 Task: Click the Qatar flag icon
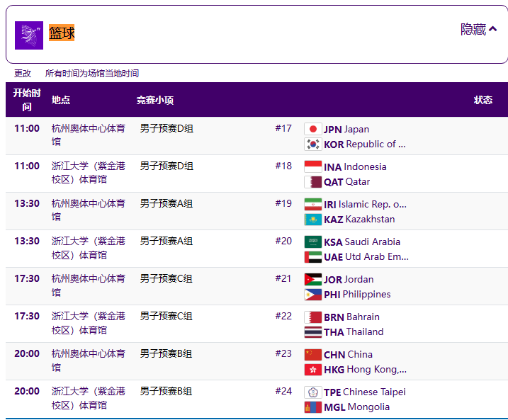tap(312, 181)
